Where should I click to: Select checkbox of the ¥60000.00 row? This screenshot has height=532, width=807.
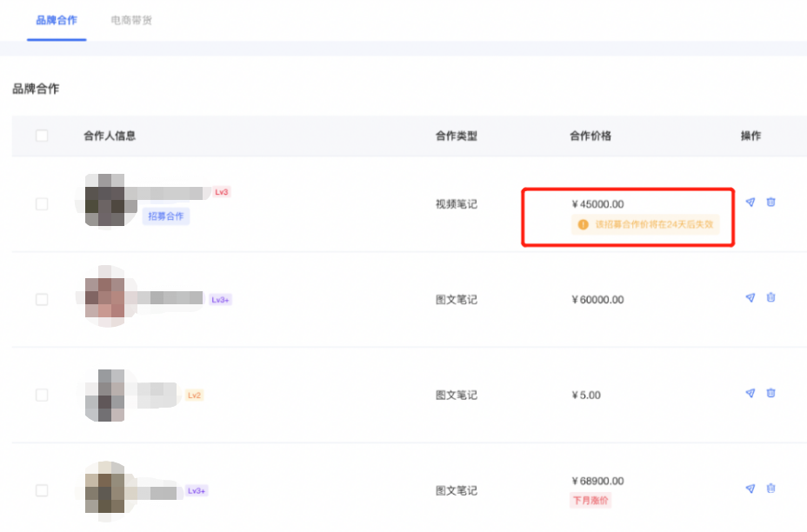[x=42, y=300]
